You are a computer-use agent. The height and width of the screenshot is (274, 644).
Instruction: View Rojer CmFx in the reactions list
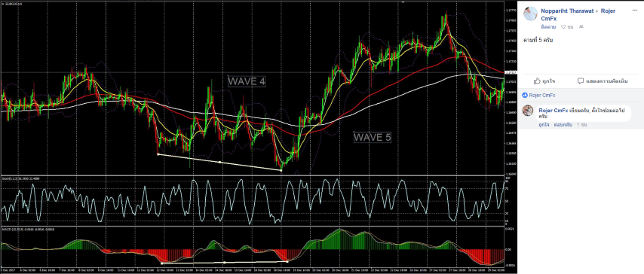(541, 95)
